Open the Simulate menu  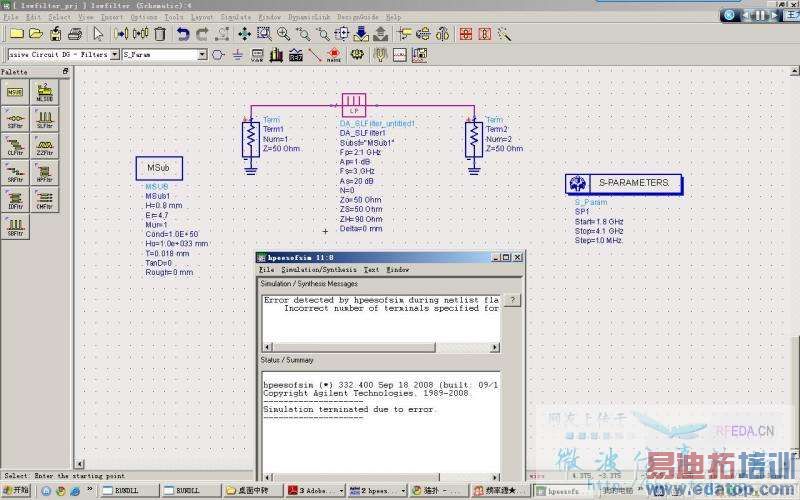(235, 17)
